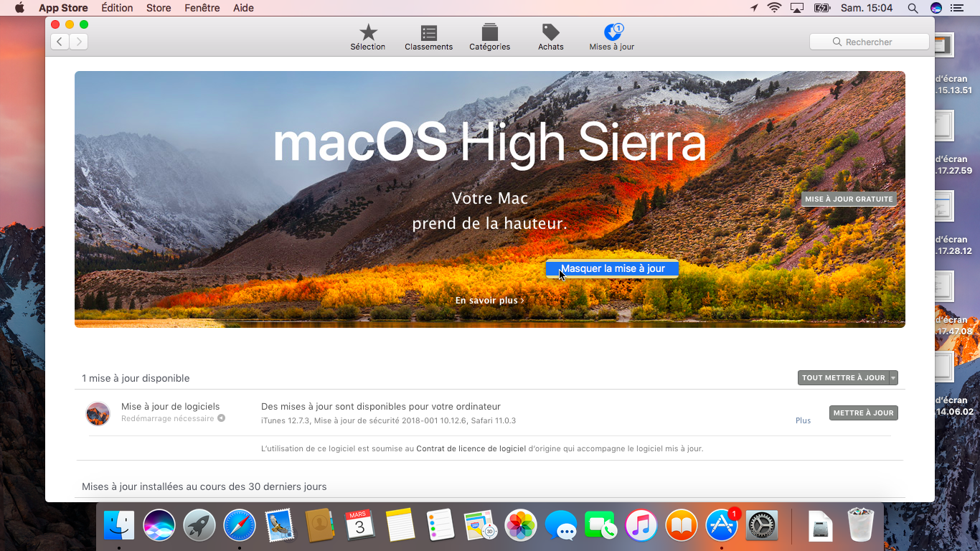Screen dimensions: 980x551
Task: Click the TOUT METTRE À JOUR button
Action: pos(843,377)
